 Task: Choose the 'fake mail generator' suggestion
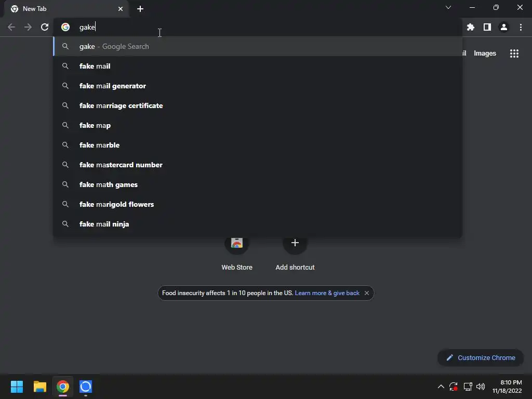tap(258, 86)
